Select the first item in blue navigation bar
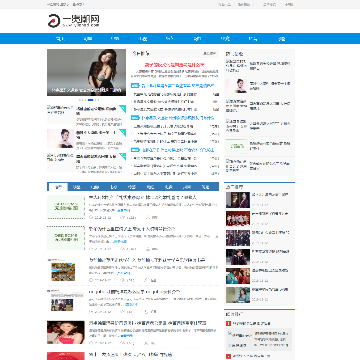Screen dimensions: 360x360 (60, 39)
